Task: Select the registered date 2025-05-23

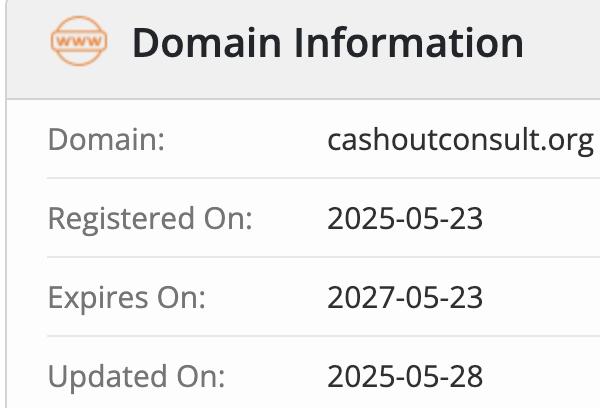Action: (405, 219)
